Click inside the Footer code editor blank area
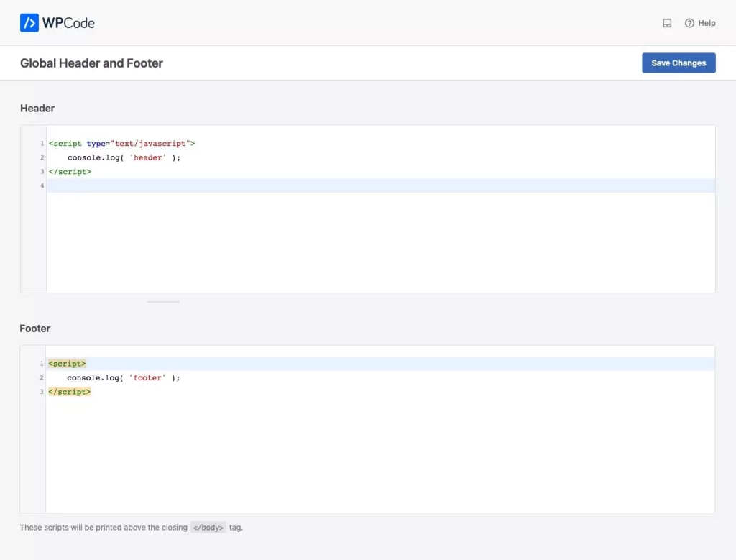The image size is (736, 560). point(380,455)
